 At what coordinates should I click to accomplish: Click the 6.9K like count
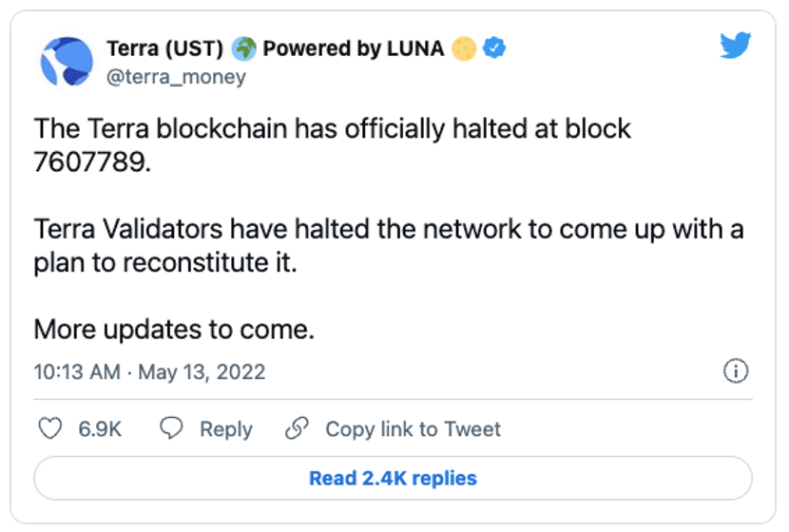(x=100, y=429)
